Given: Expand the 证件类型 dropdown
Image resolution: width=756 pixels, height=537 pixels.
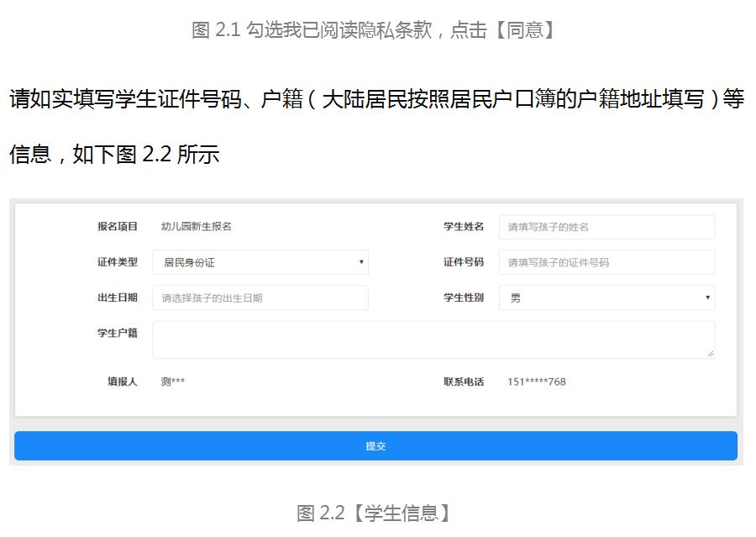Looking at the screenshot, I should pyautogui.click(x=259, y=262).
